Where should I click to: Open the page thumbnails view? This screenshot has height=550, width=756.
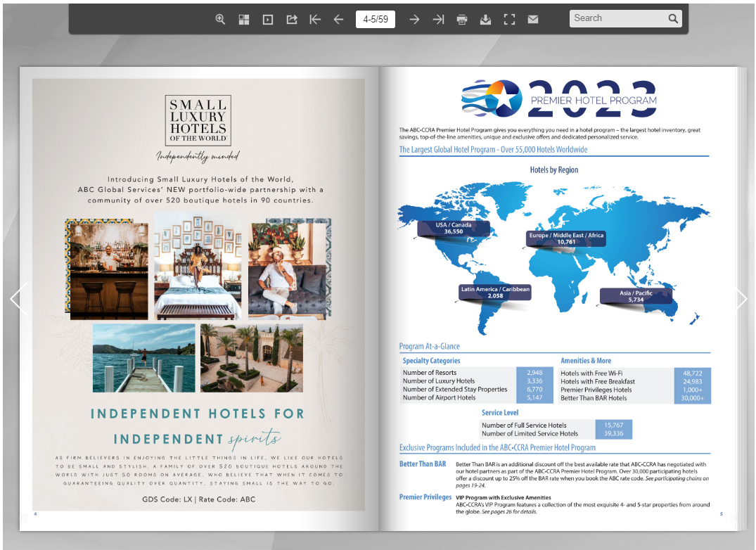pyautogui.click(x=243, y=19)
